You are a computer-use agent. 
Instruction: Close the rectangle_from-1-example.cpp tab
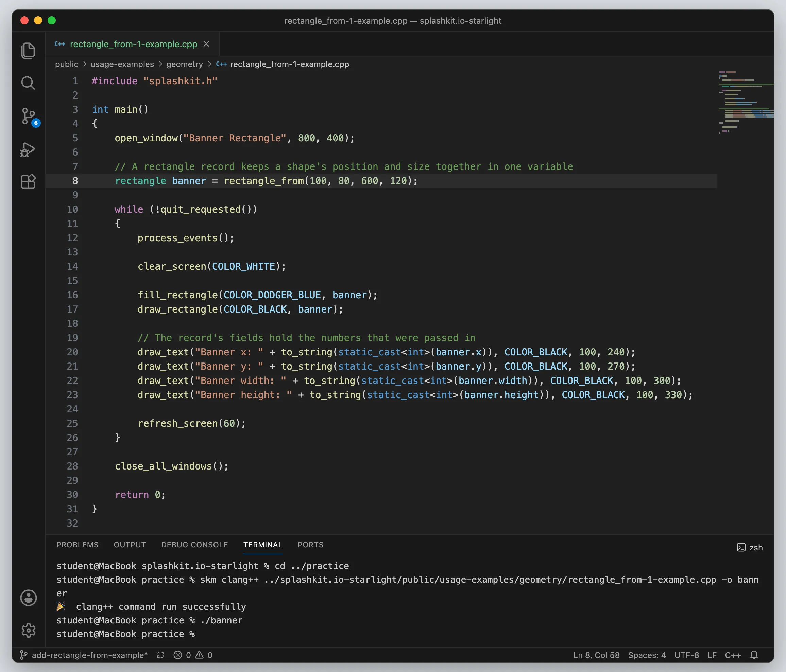(206, 44)
